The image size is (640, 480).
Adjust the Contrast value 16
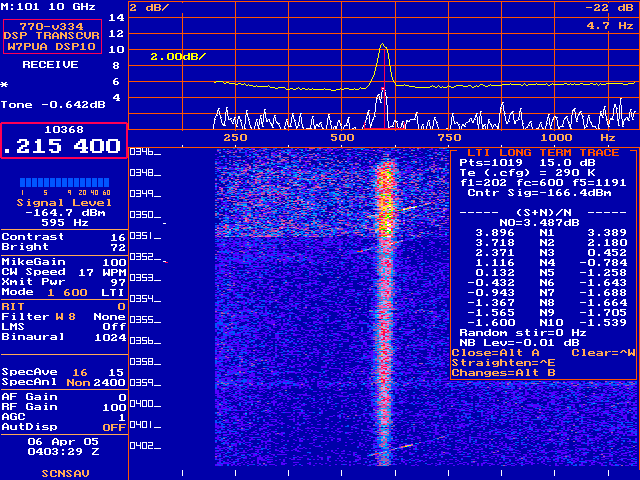pyautogui.click(x=64, y=236)
